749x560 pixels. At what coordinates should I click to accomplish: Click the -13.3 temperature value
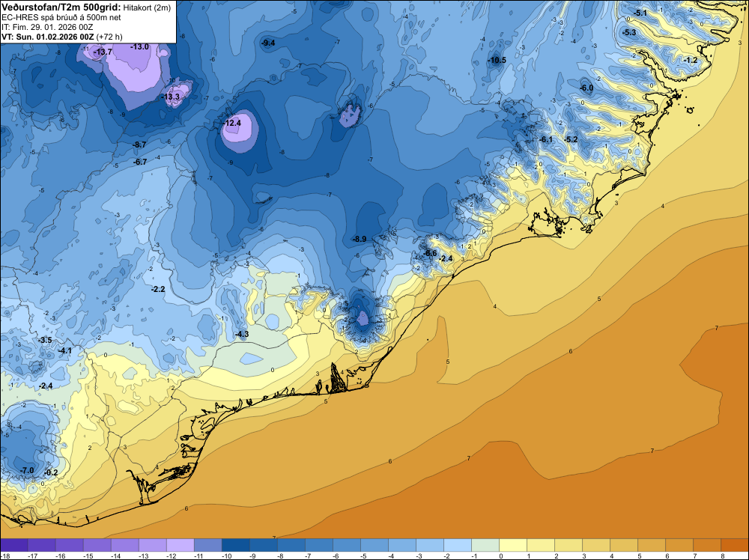click(x=171, y=97)
